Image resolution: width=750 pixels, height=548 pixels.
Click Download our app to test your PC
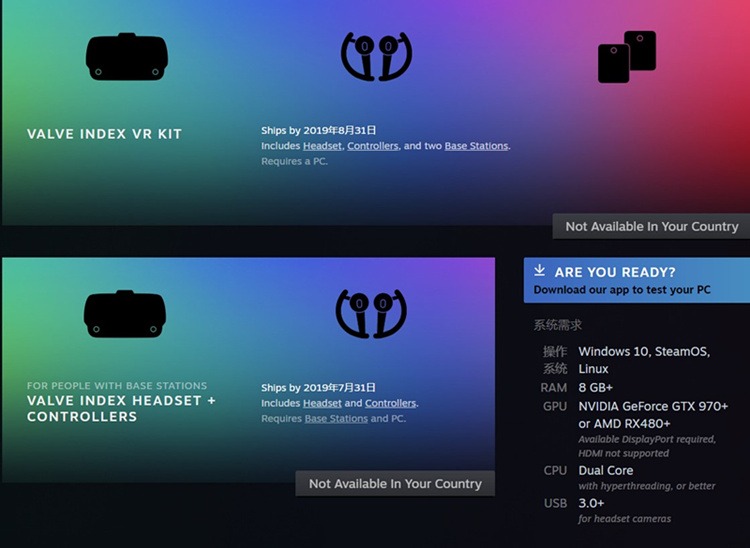[622, 290]
